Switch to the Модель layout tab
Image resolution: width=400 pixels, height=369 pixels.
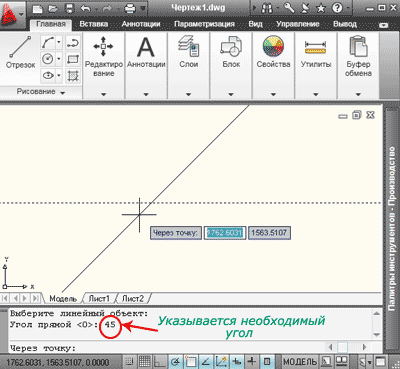[63, 299]
